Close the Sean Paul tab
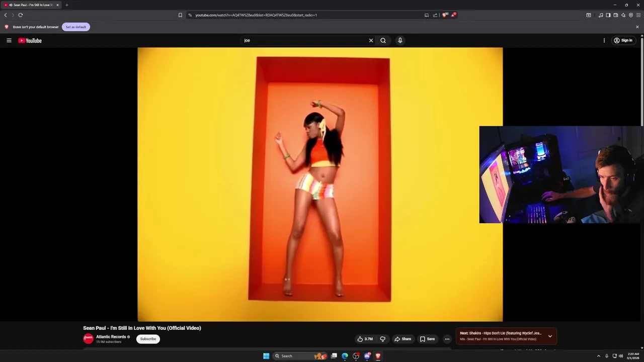644x362 pixels. (57, 5)
